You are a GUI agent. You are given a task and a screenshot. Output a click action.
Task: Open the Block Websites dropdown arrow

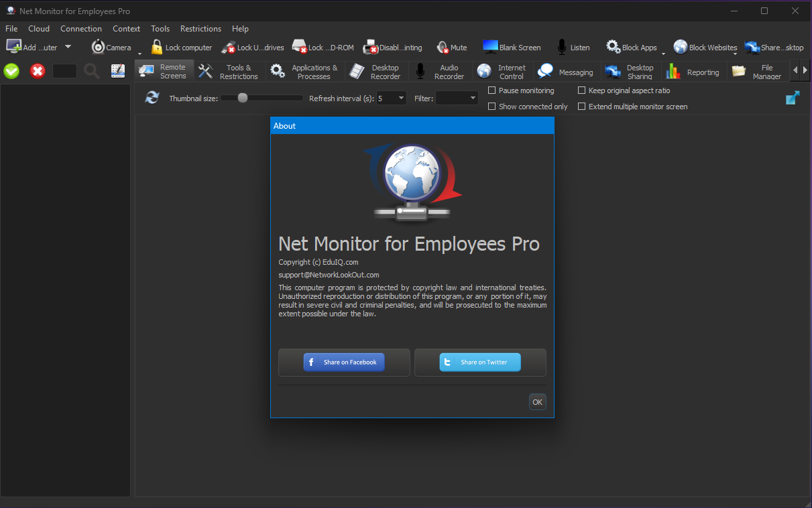pos(735,54)
